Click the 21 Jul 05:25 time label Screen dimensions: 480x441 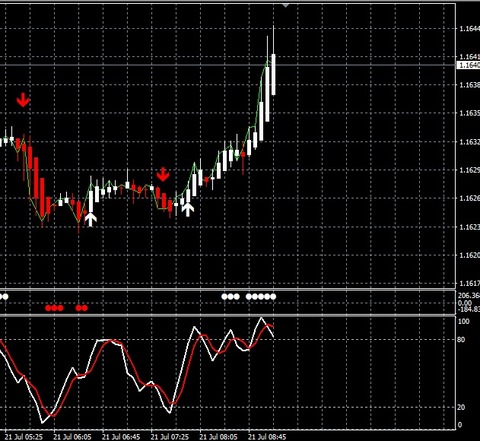click(24, 437)
